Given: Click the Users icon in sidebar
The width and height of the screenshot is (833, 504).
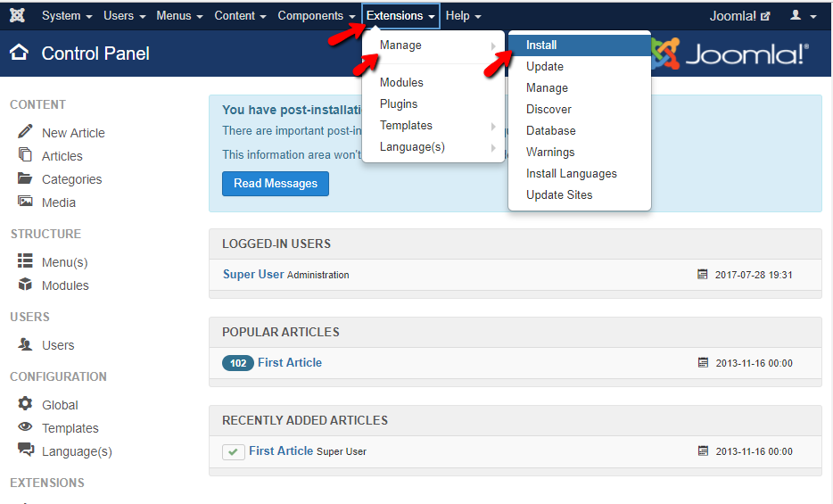Looking at the screenshot, I should [x=25, y=344].
